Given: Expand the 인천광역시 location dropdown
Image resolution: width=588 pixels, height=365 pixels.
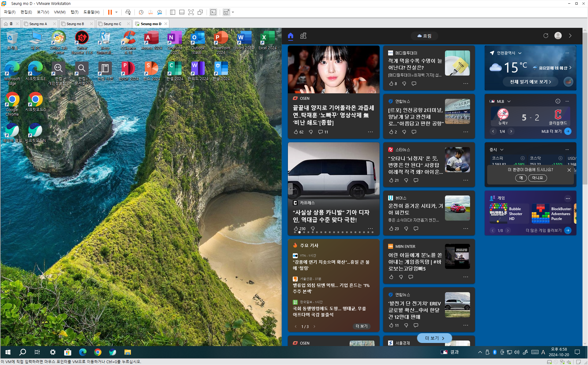Looking at the screenshot, I should (x=520, y=53).
